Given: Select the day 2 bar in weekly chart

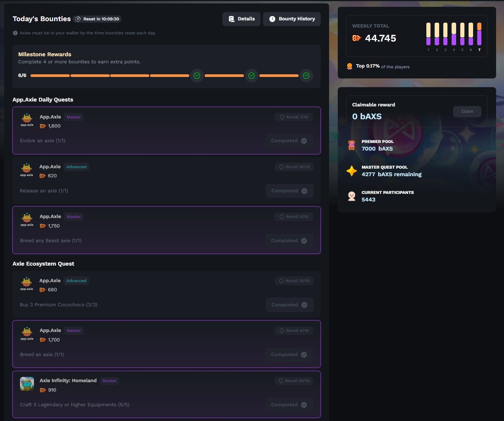Looking at the screenshot, I should [x=437, y=34].
